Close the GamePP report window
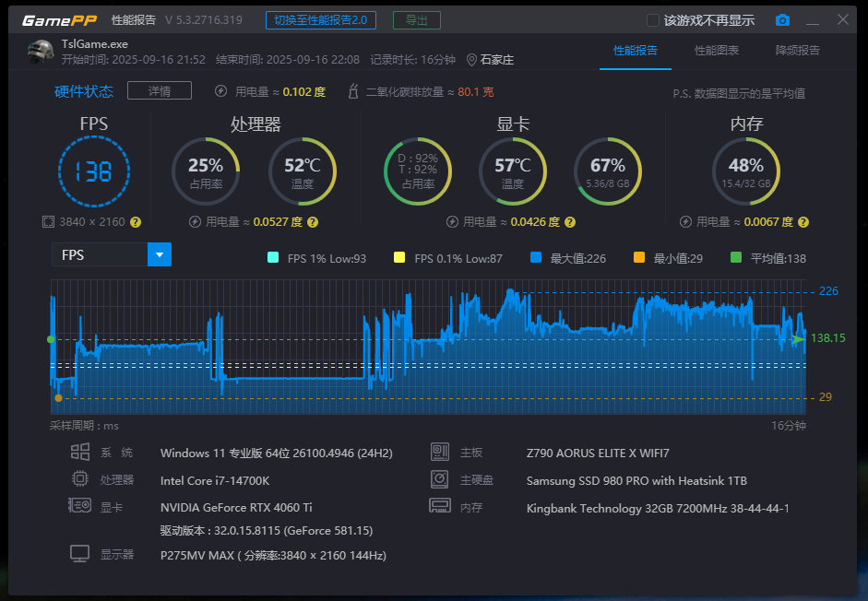This screenshot has width=868, height=601. pos(842,20)
